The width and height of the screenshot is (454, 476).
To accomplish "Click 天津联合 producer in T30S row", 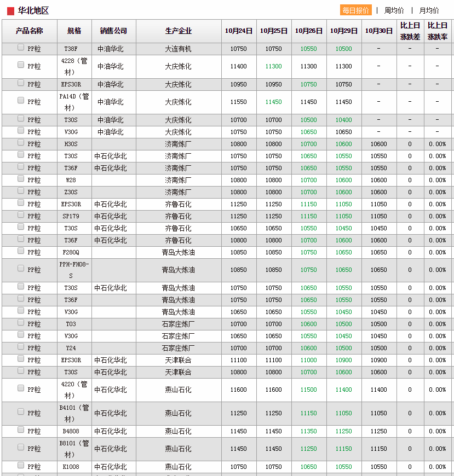I will pos(179,372).
